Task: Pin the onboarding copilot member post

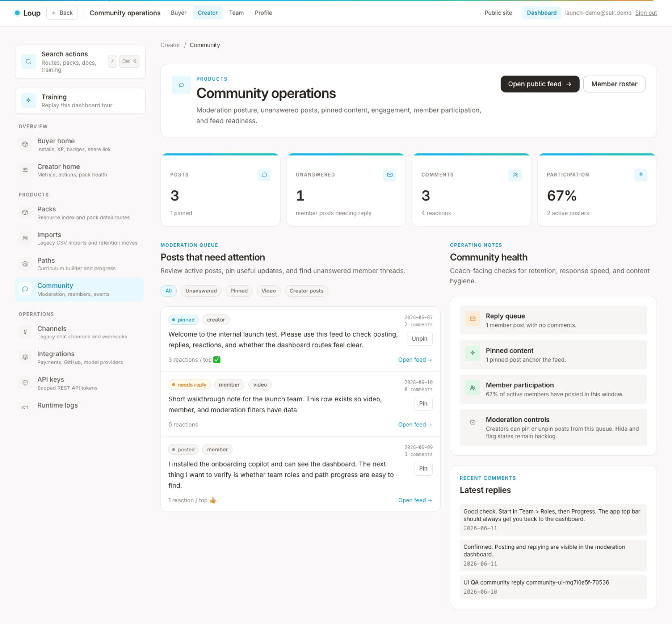Action: click(423, 469)
